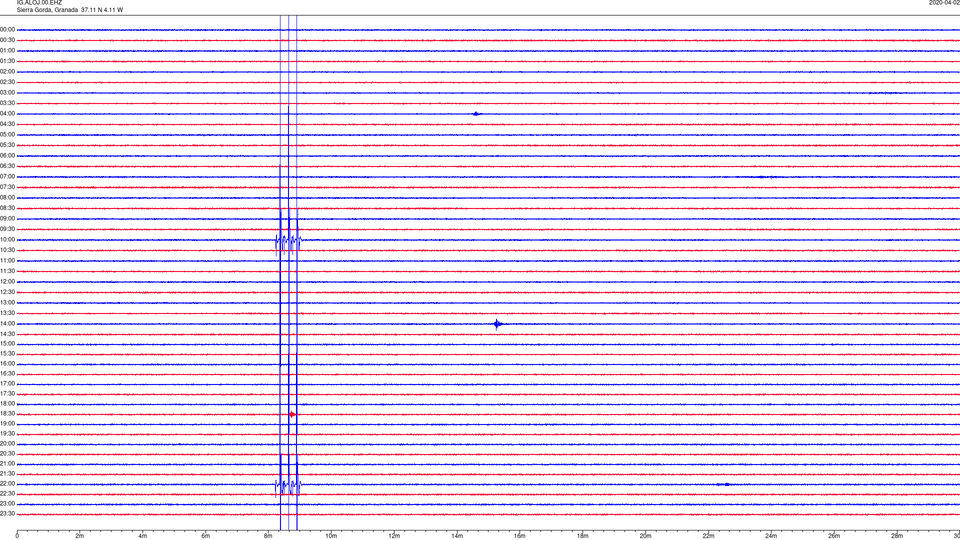Select the 06:00 trace time label
Screen dimensions: 960x540
click(x=7, y=156)
